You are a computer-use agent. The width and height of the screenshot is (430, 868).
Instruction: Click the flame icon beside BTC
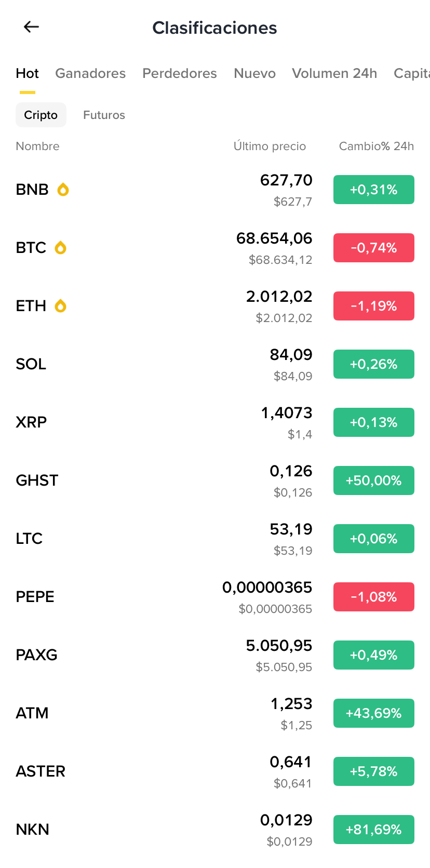point(61,248)
